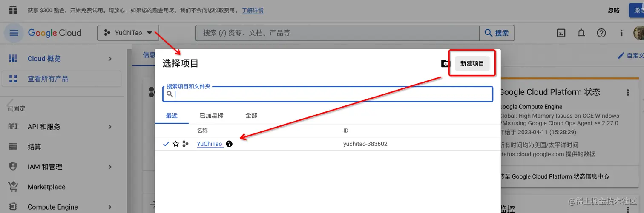Viewport: 644px width, 213px height.
Task: Click the user avatar in header
Action: click(638, 33)
